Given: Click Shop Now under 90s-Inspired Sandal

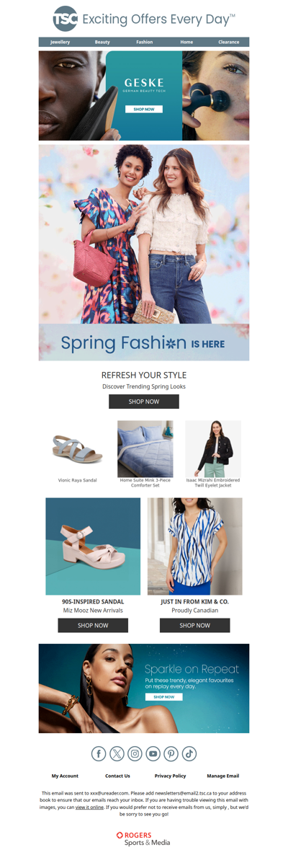Looking at the screenshot, I should [93, 625].
